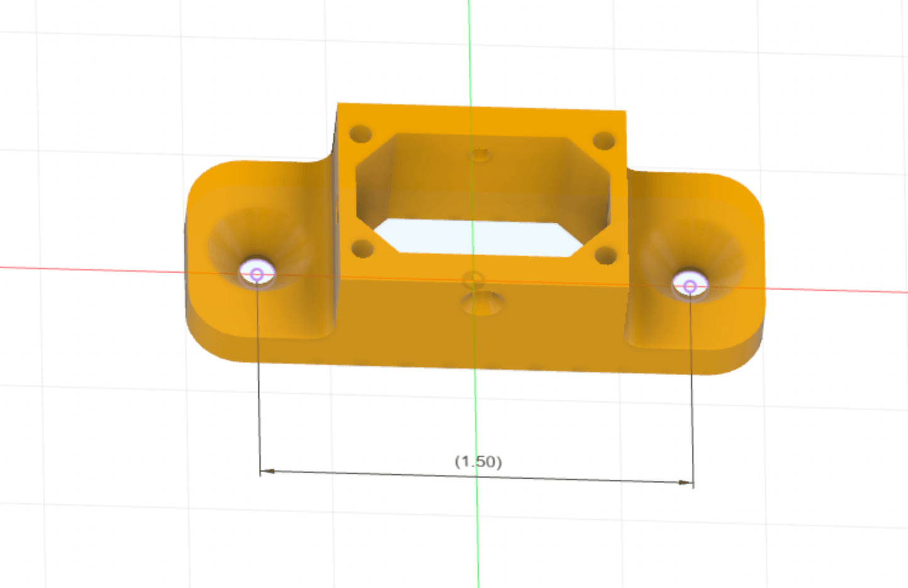Select the top-right small mounting hole
Viewport: 908px width, 588px height.
[604, 141]
